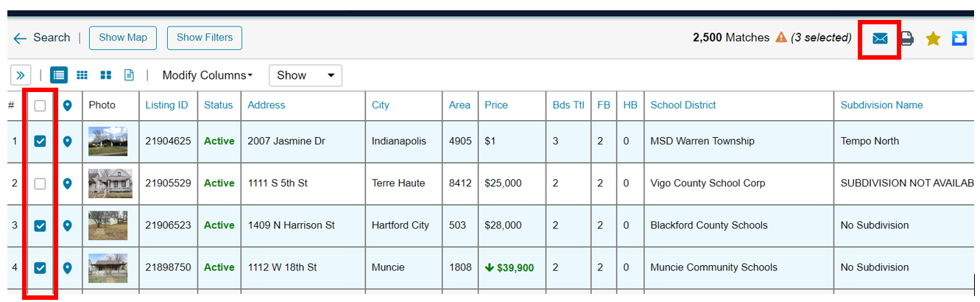980x302 pixels.
Task: Switch to the large tile view icon
Action: (x=106, y=75)
